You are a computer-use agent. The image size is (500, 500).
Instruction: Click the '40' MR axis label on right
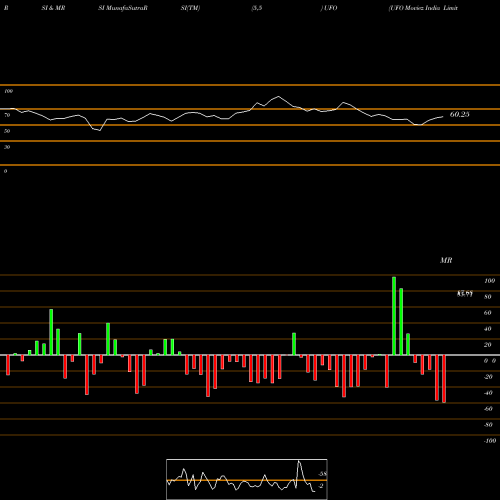coord(488,329)
